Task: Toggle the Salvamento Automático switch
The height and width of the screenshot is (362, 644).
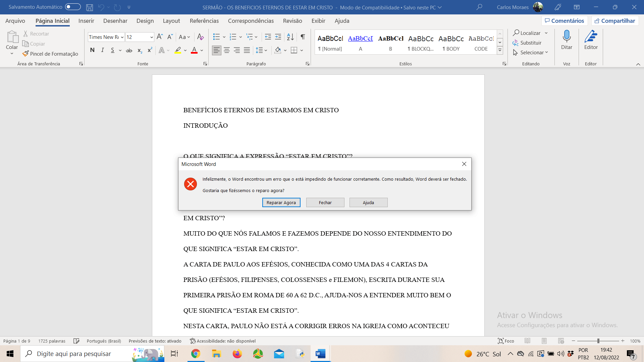Action: click(73, 7)
